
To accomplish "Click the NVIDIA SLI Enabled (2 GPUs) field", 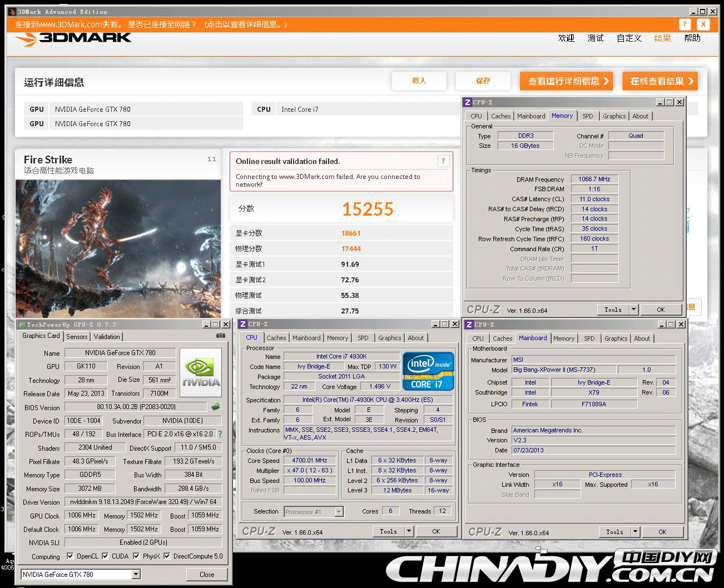I will (143, 542).
